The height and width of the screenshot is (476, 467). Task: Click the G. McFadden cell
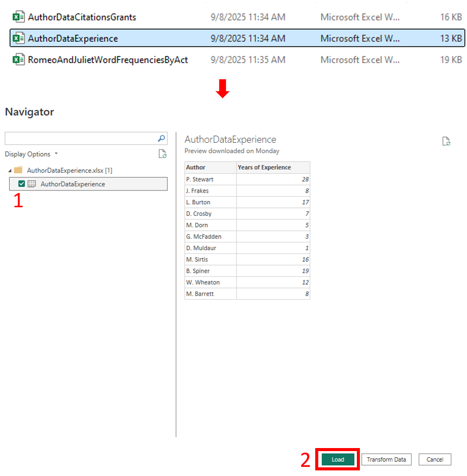coord(211,237)
